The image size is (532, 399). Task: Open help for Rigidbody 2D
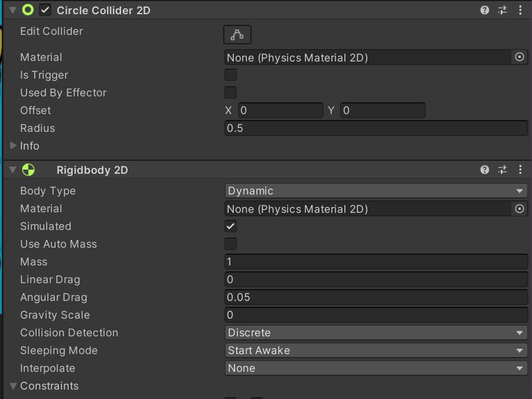coord(485,170)
